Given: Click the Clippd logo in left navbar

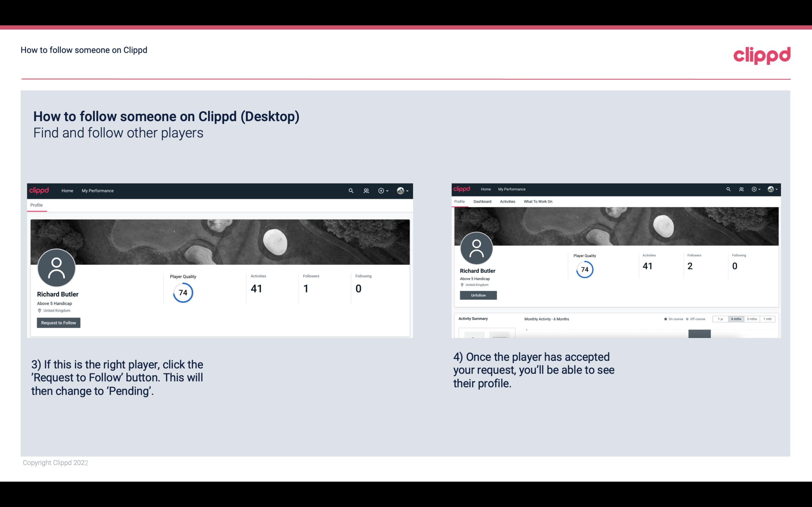Looking at the screenshot, I should tap(40, 190).
